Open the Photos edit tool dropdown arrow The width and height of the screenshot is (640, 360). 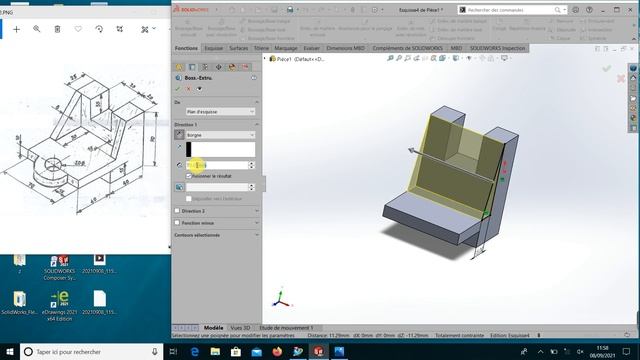coord(154,29)
